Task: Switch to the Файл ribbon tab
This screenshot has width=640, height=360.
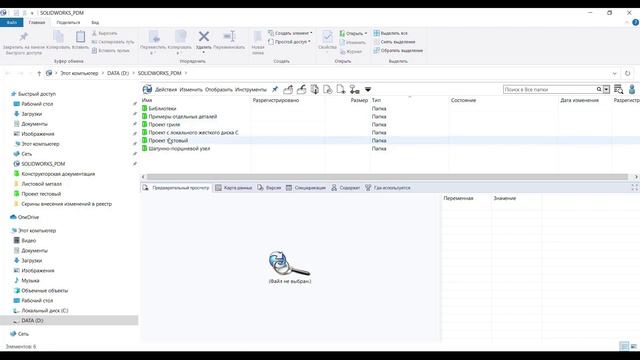Action: pyautogui.click(x=11, y=22)
